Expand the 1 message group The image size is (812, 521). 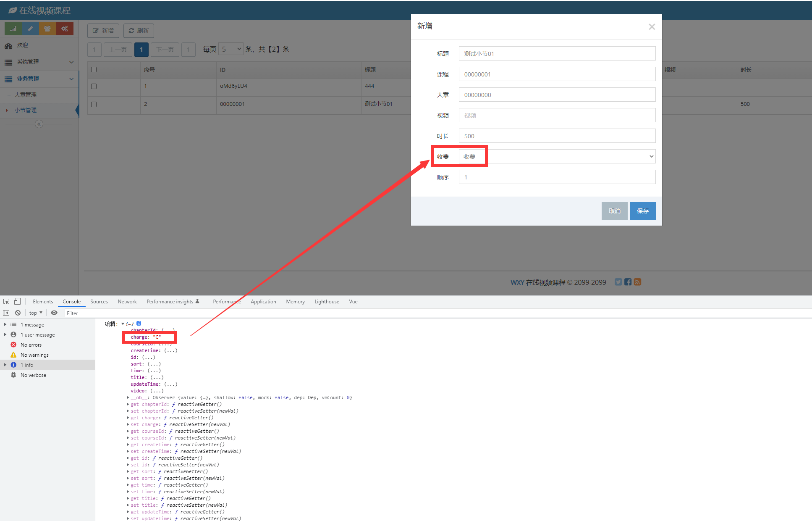click(x=5, y=324)
